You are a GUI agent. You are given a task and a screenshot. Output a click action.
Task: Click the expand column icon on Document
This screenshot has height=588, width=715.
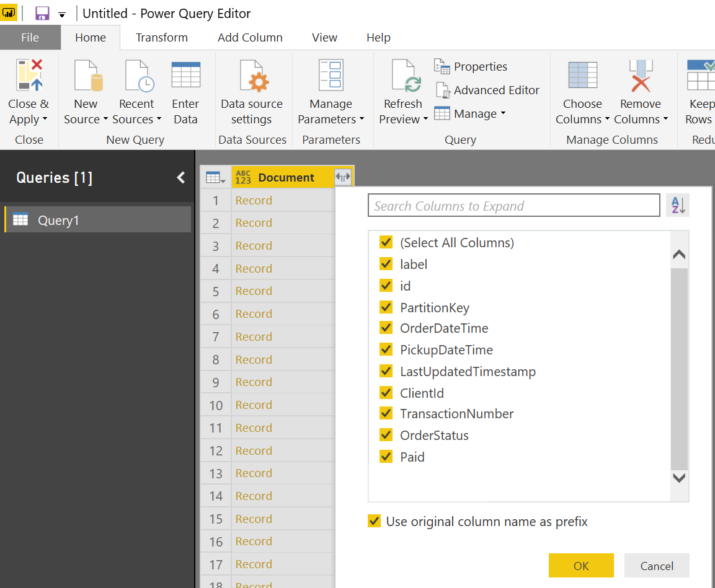coord(343,177)
